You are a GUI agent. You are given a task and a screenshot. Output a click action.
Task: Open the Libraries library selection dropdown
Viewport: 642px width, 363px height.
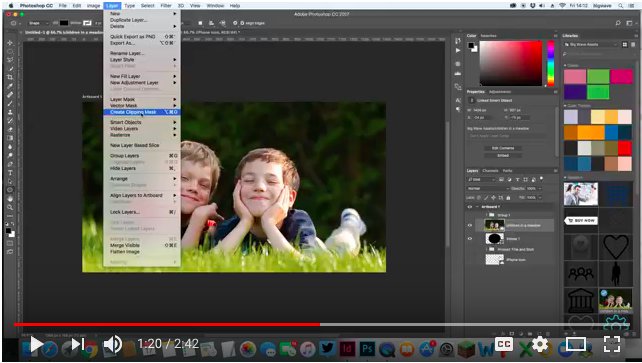point(591,44)
